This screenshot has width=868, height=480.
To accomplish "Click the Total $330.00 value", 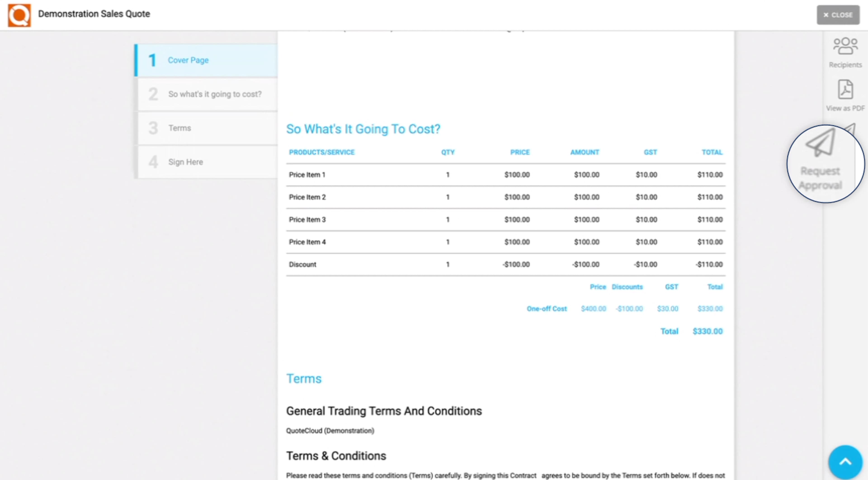I will pyautogui.click(x=708, y=331).
